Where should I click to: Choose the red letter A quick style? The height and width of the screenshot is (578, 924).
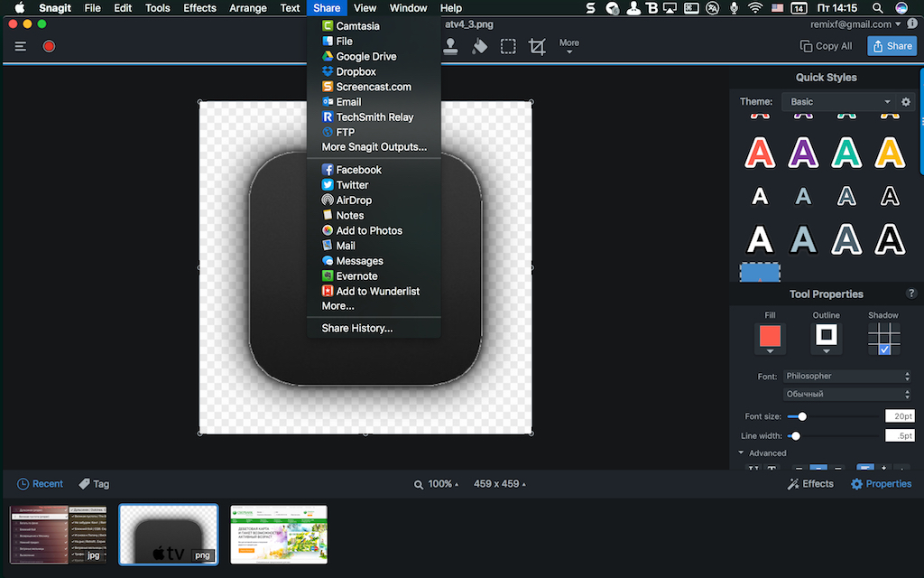[760, 153]
